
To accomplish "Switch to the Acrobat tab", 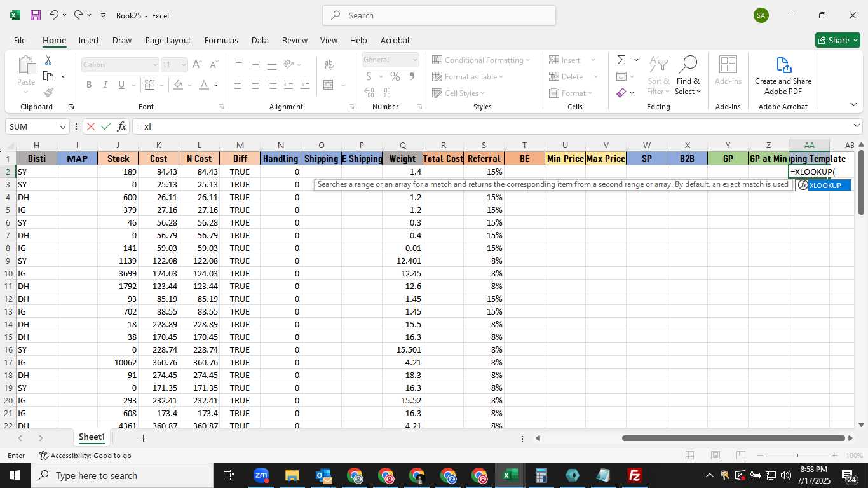I will click(x=395, y=40).
